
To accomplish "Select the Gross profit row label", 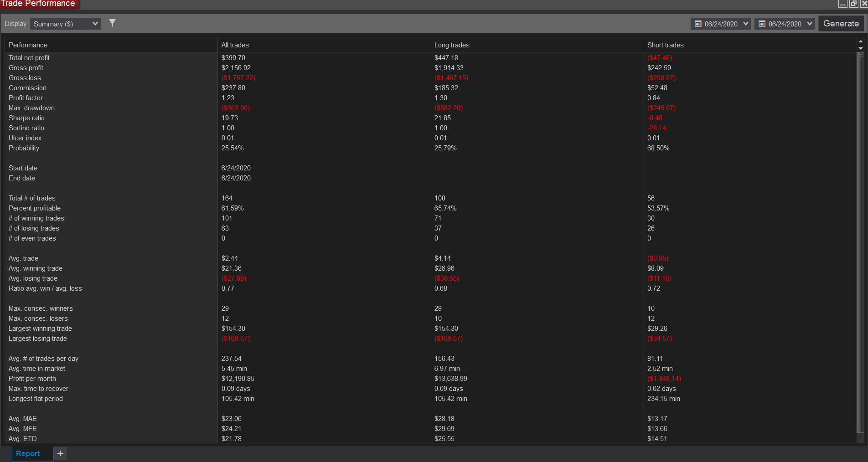I will point(26,68).
